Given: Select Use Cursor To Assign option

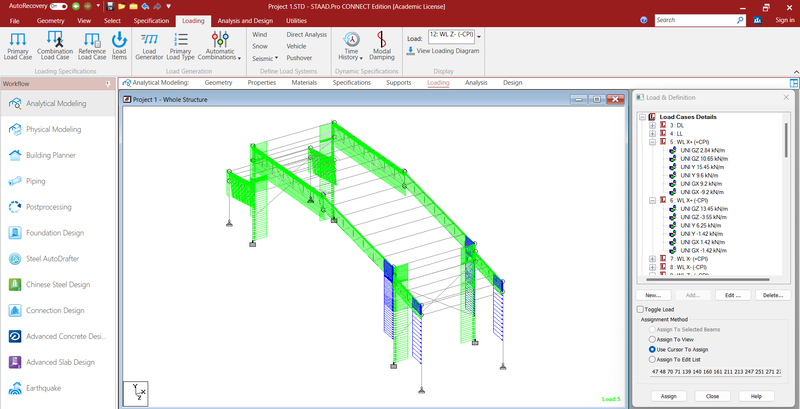Looking at the screenshot, I should point(652,349).
